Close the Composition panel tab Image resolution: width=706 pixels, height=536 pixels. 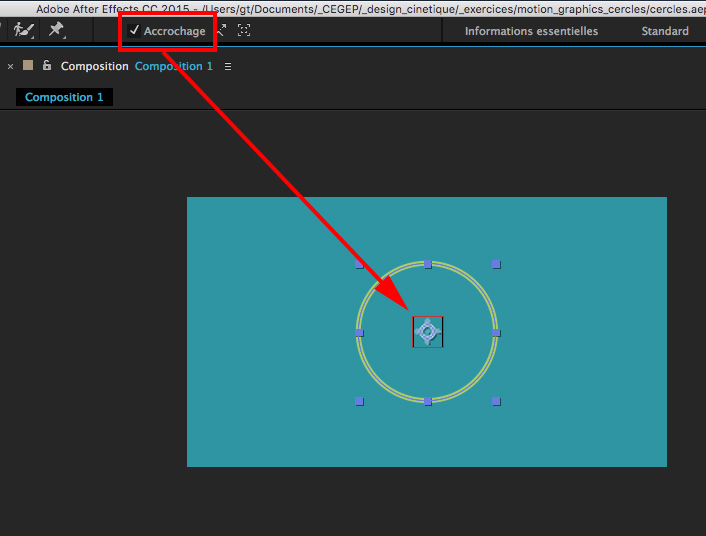click(x=10, y=67)
